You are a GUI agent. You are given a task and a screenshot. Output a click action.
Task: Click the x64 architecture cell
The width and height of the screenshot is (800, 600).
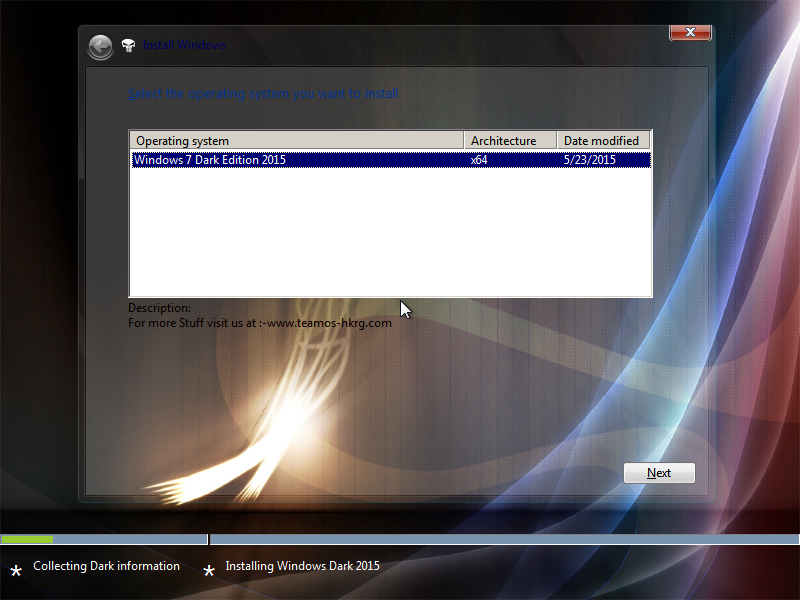[x=479, y=160]
